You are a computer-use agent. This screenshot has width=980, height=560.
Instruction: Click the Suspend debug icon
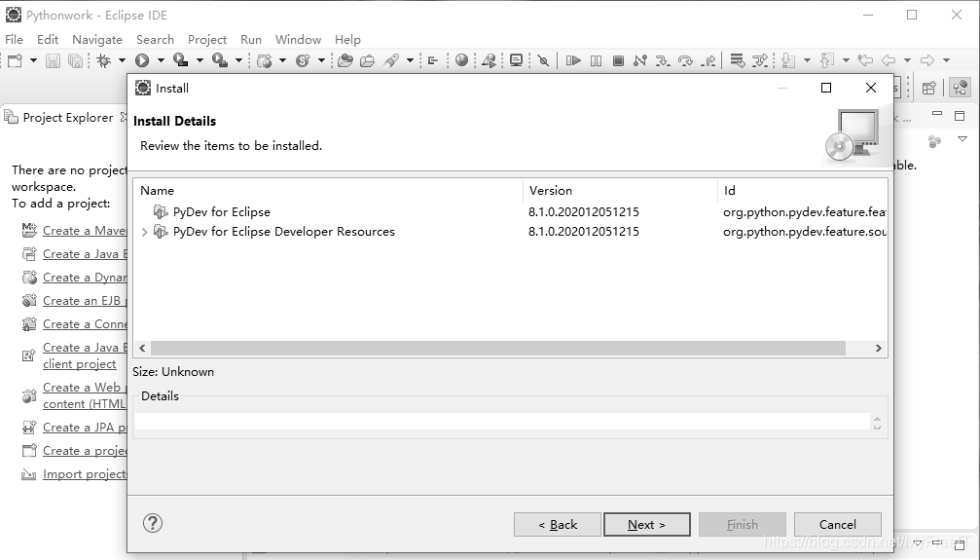[597, 60]
